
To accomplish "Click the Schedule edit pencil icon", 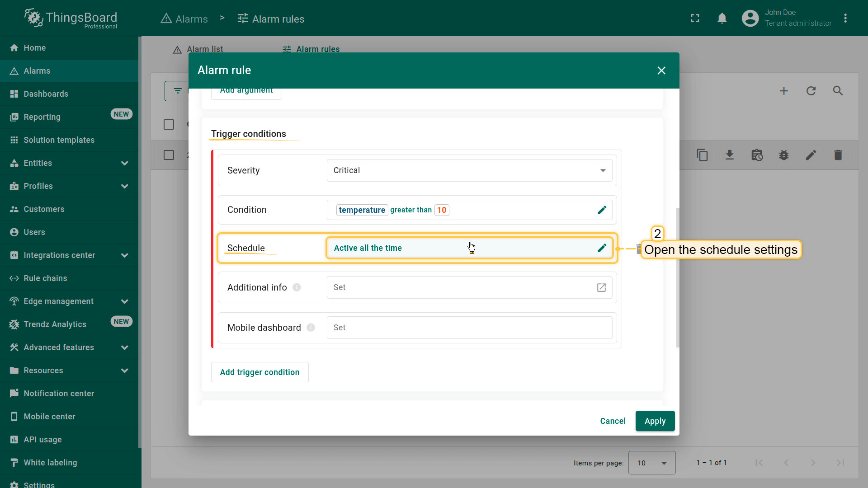I will [602, 248].
